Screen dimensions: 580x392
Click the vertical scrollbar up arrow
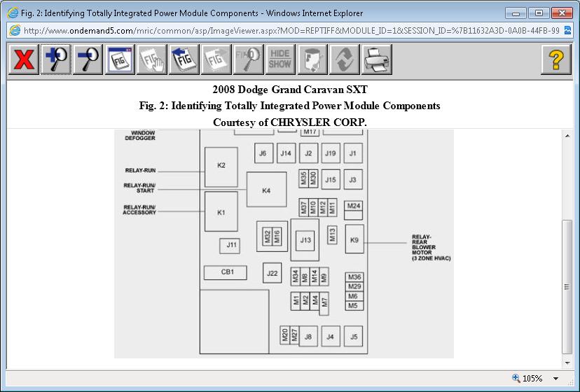tap(567, 136)
